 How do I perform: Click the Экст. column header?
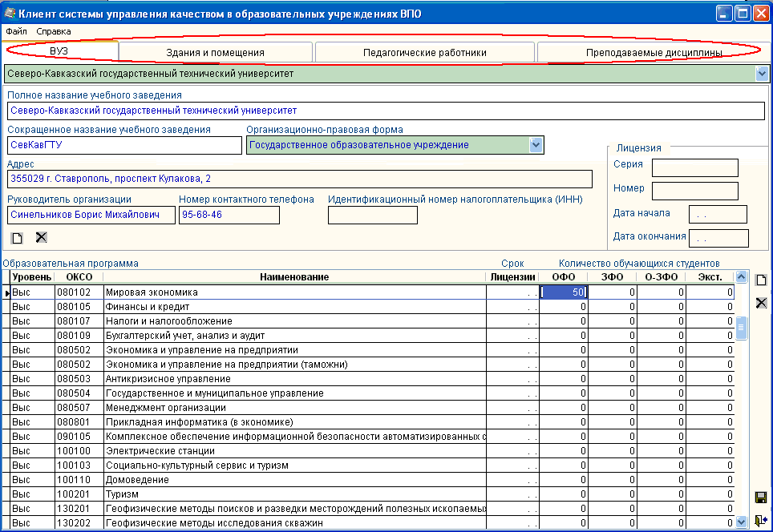(710, 277)
